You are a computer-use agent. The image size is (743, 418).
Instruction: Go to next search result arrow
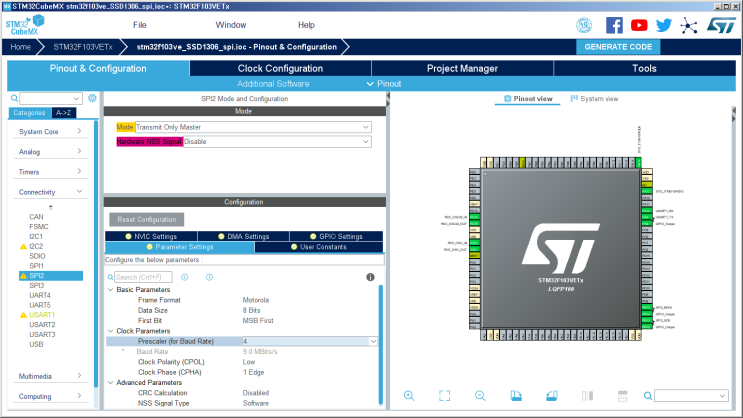coord(209,277)
